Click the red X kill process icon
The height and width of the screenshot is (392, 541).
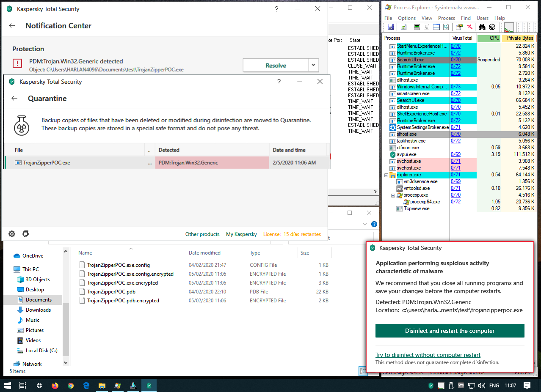click(469, 27)
